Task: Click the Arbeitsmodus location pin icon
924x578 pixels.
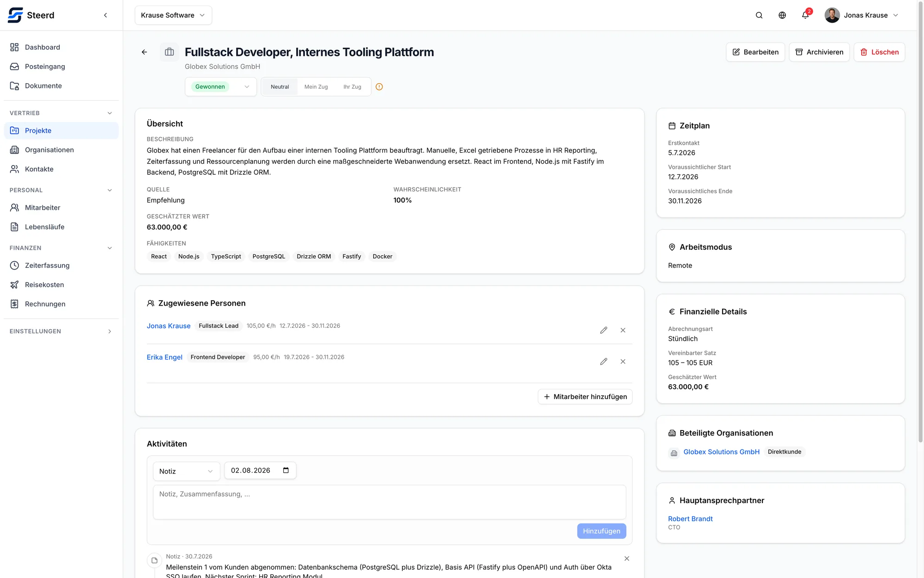Action: (672, 247)
